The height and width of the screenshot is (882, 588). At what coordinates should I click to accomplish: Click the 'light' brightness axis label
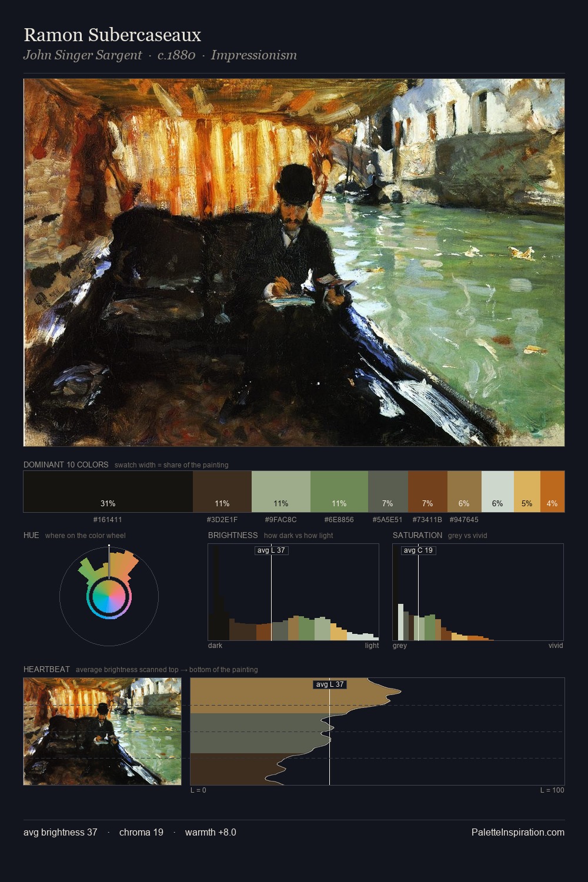point(372,646)
